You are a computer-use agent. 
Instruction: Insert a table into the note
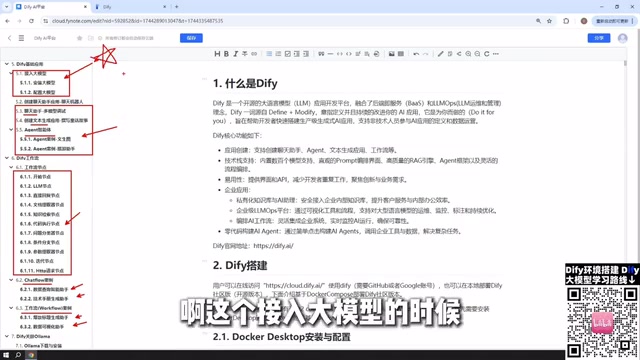coord(401,54)
